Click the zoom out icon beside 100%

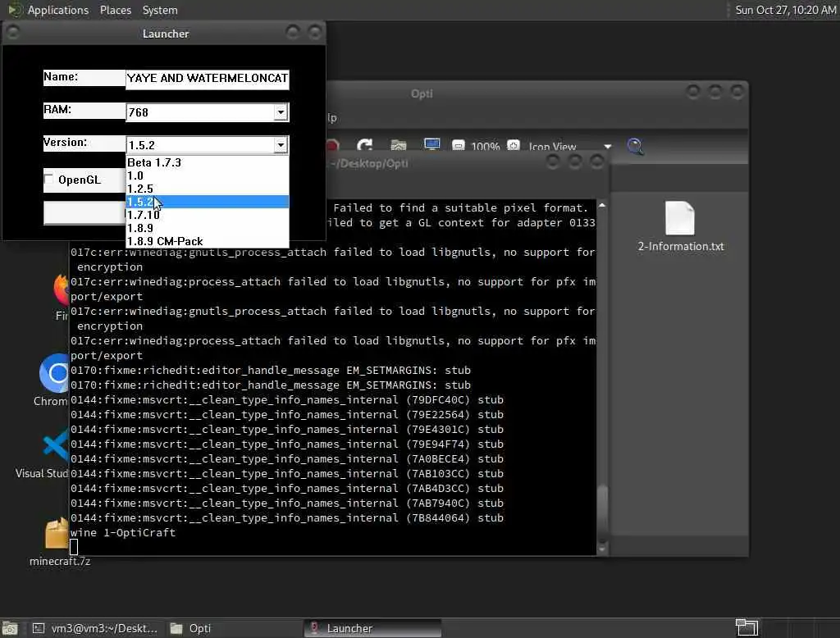459,146
